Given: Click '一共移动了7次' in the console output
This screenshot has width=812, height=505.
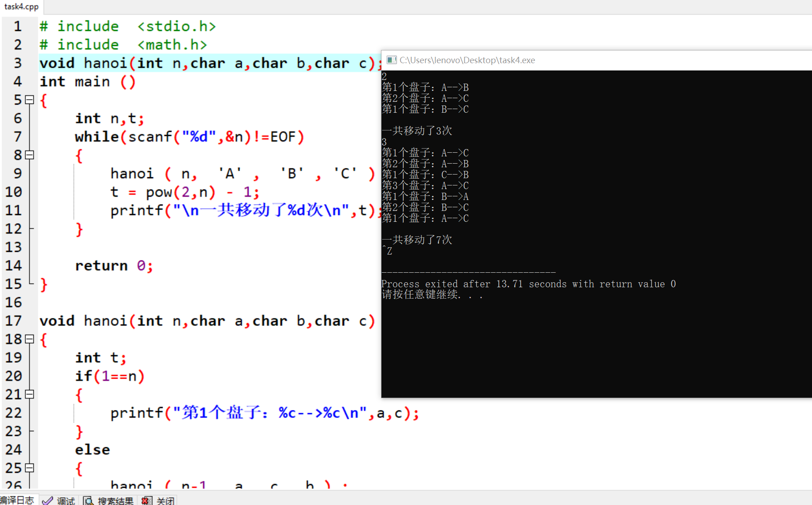Looking at the screenshot, I should click(x=417, y=240).
